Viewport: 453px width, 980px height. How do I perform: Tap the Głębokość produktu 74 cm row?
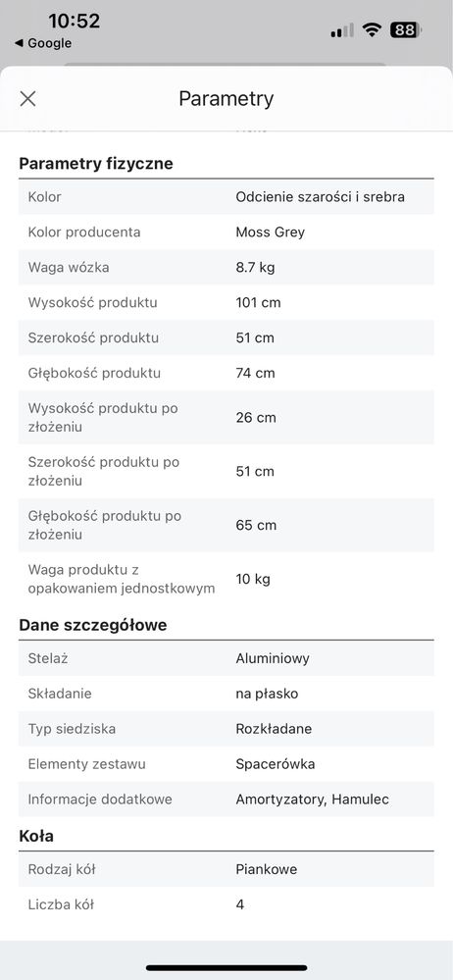click(226, 373)
